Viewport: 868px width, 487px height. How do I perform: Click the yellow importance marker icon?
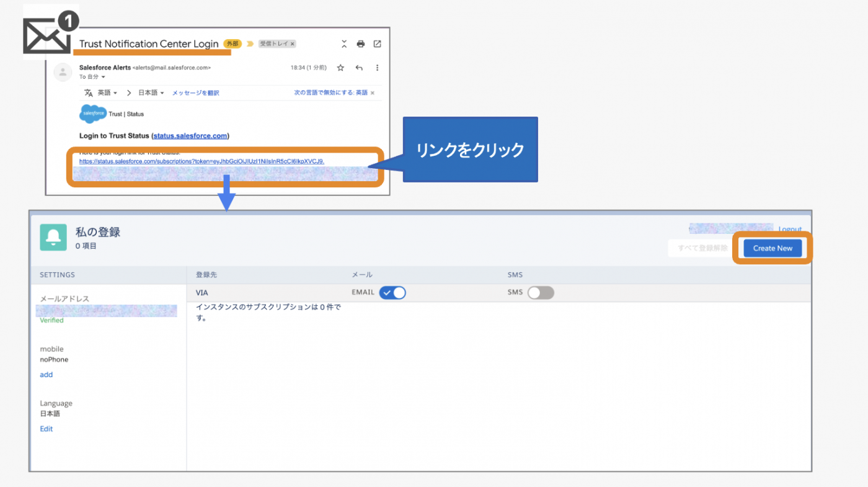tap(250, 44)
